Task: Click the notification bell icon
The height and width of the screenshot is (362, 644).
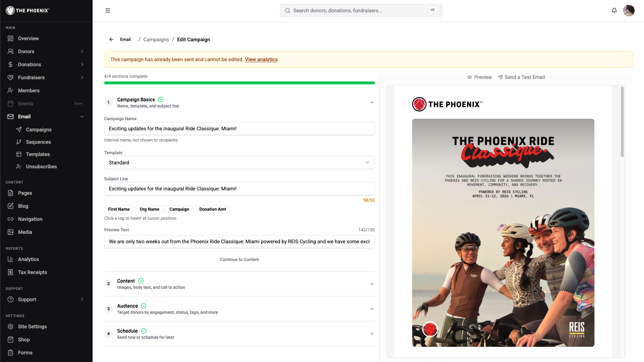Action: [614, 10]
